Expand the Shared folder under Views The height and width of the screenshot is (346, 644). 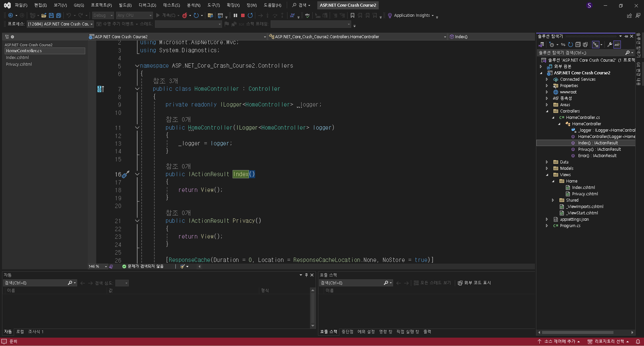tap(553, 200)
